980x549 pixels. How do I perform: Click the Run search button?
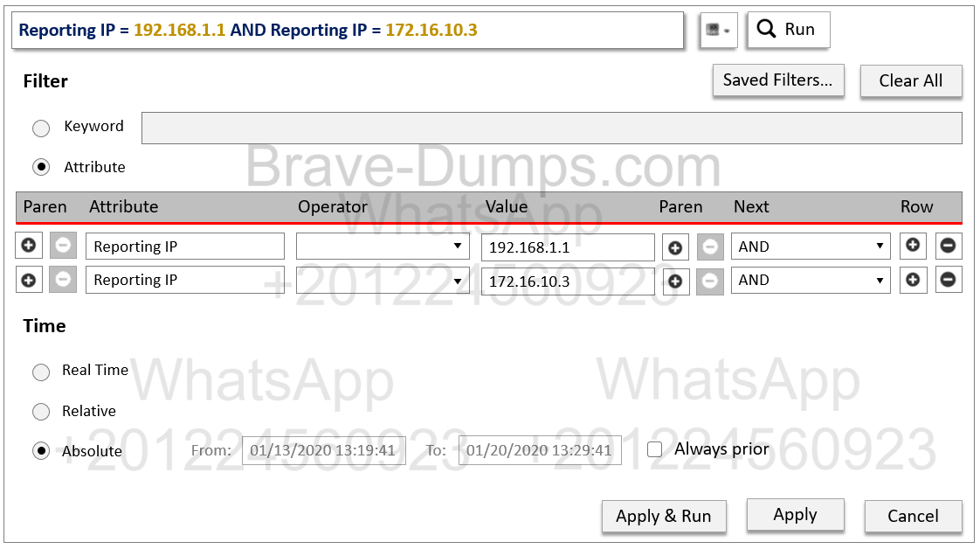(787, 30)
